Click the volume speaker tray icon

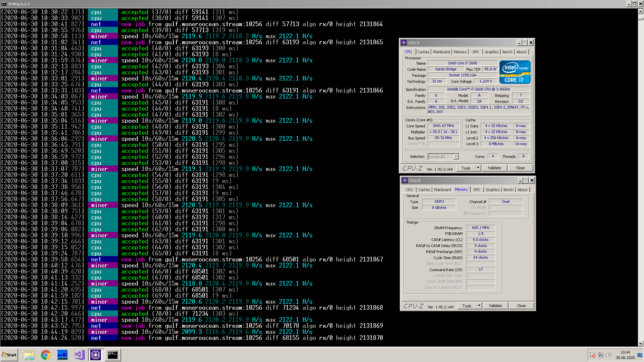pyautogui.click(x=608, y=355)
